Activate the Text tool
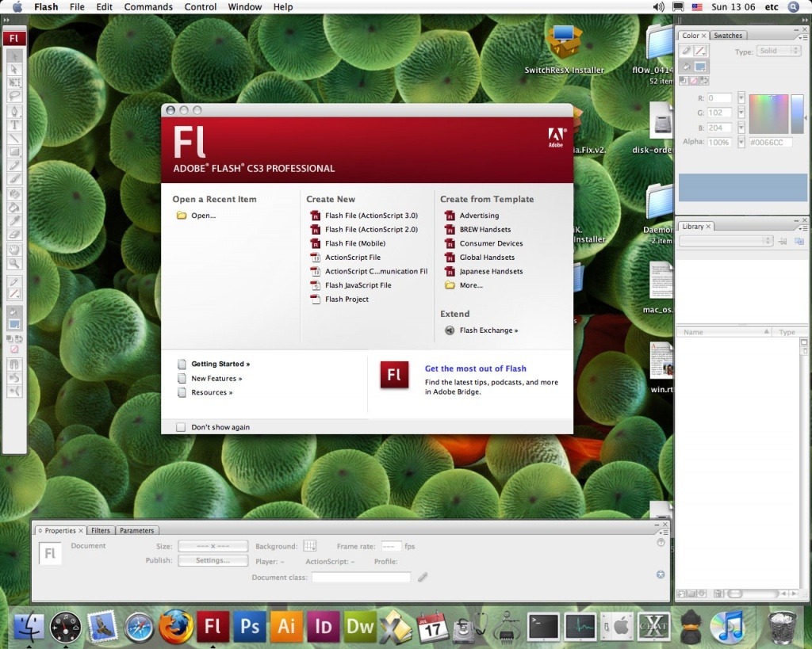The width and height of the screenshot is (812, 649). [x=14, y=124]
